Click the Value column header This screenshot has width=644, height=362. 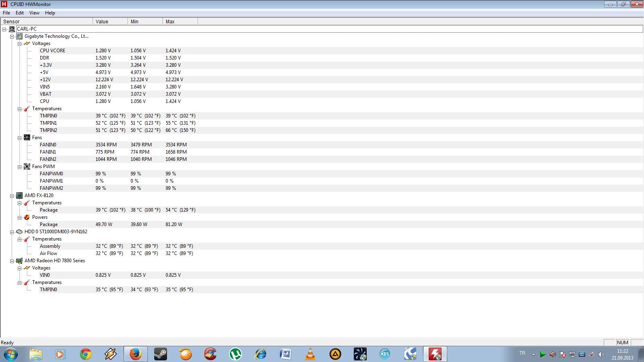tap(110, 21)
